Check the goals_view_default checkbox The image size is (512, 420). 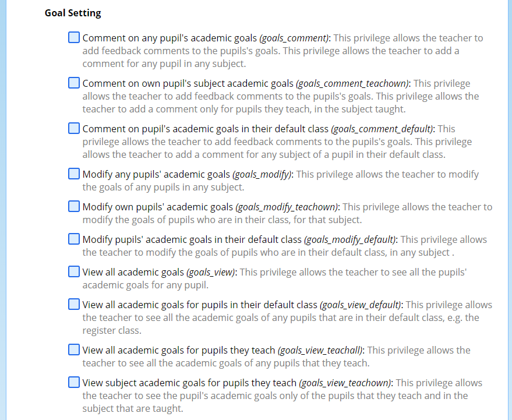tap(74, 304)
